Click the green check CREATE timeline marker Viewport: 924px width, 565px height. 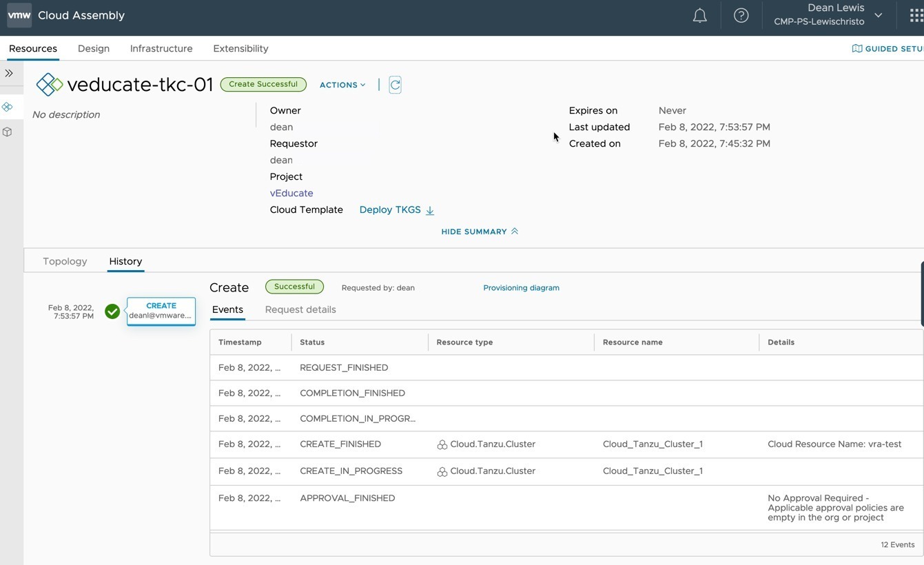coord(112,311)
